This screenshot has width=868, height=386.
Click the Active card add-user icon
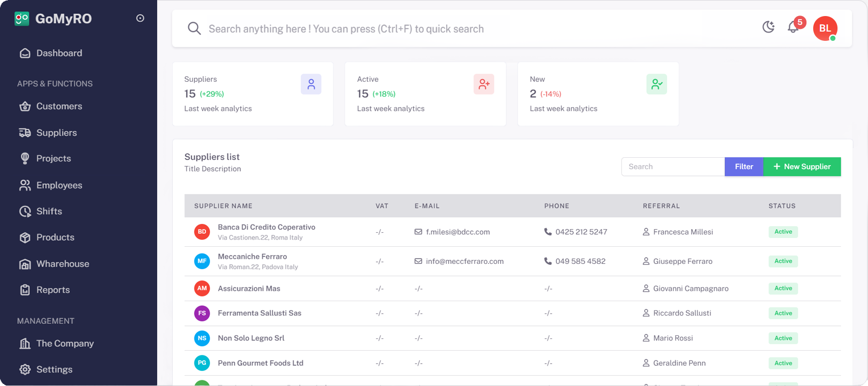point(483,84)
